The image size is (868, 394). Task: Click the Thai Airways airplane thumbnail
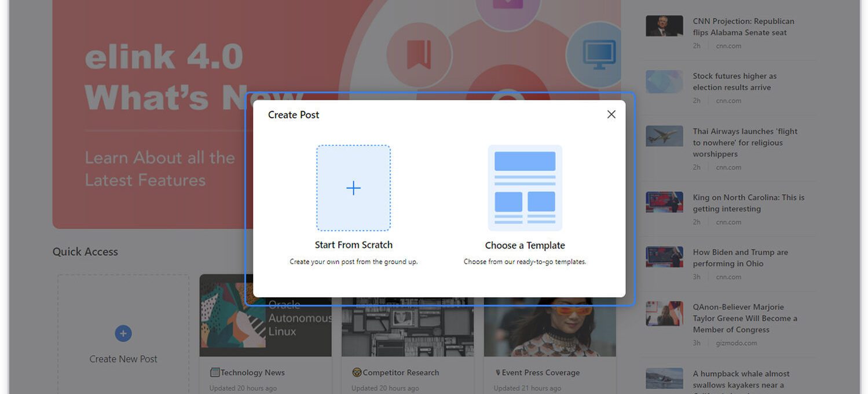tap(664, 136)
